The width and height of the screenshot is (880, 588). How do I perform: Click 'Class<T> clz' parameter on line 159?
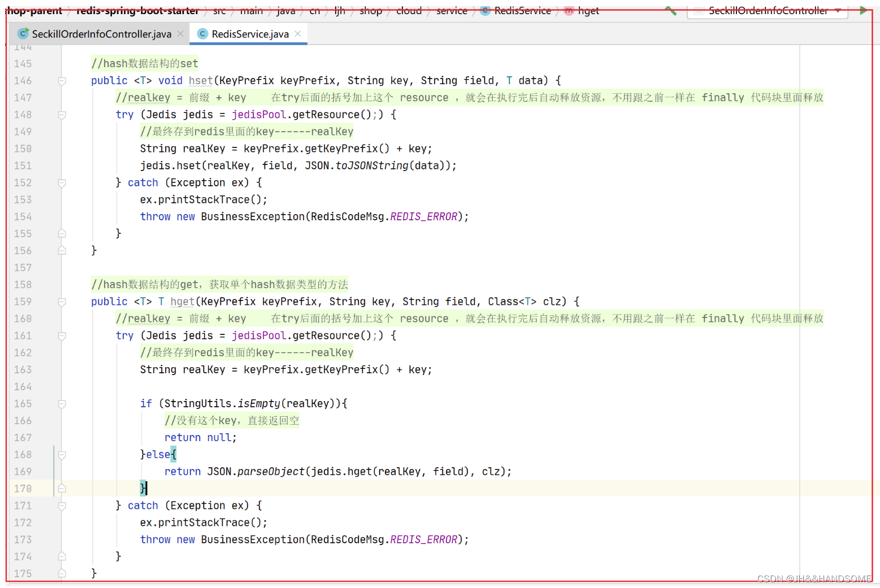524,302
